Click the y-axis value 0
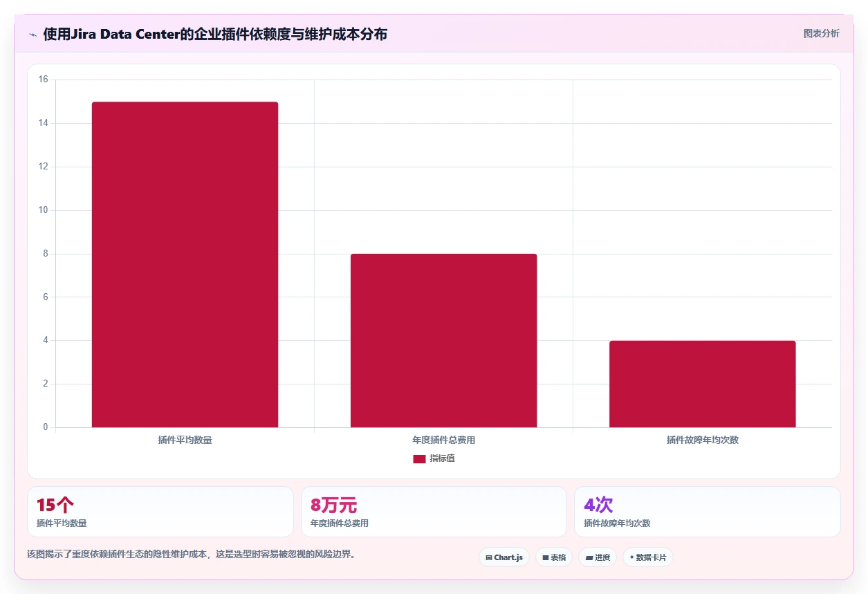This screenshot has height=594, width=868. coord(46,427)
